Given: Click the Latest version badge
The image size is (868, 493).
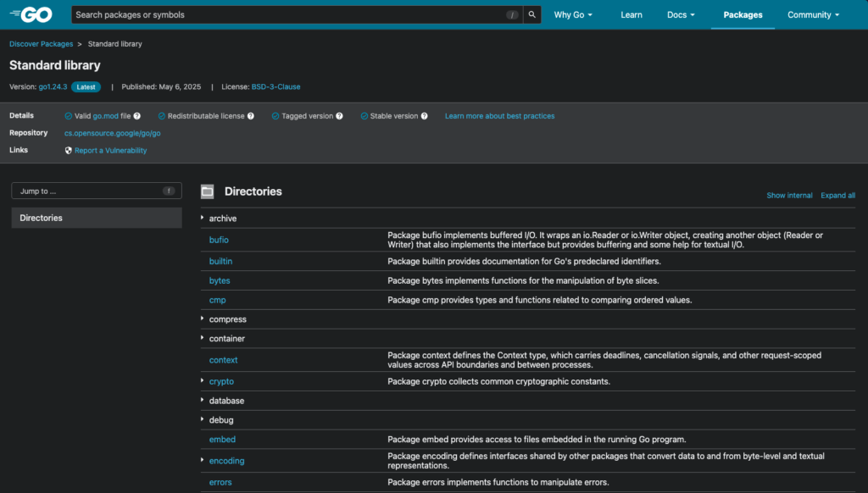Looking at the screenshot, I should 86,87.
